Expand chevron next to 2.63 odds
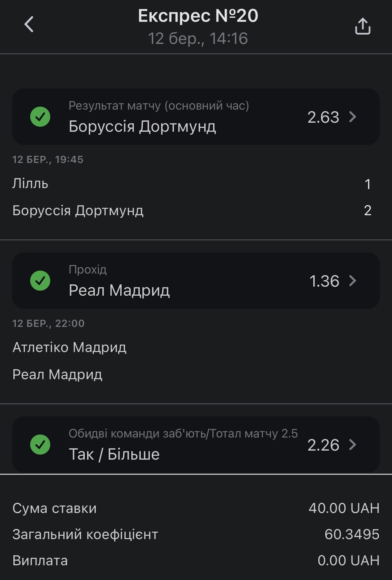Viewport: 392px width, 580px height. point(353,117)
